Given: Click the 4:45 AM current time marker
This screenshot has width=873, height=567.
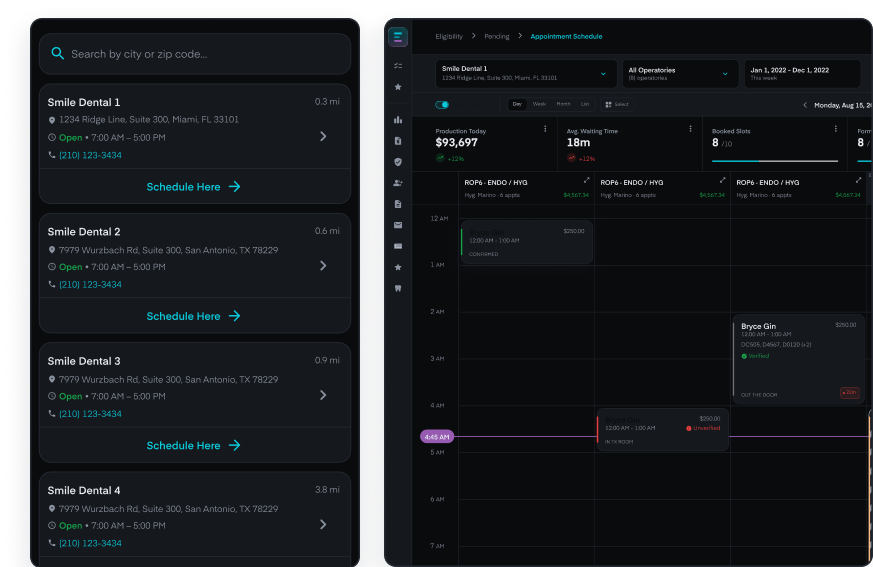Looking at the screenshot, I should point(437,437).
